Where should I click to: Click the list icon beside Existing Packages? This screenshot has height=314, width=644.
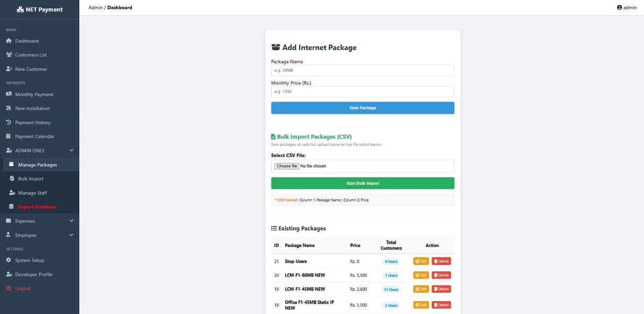point(274,228)
